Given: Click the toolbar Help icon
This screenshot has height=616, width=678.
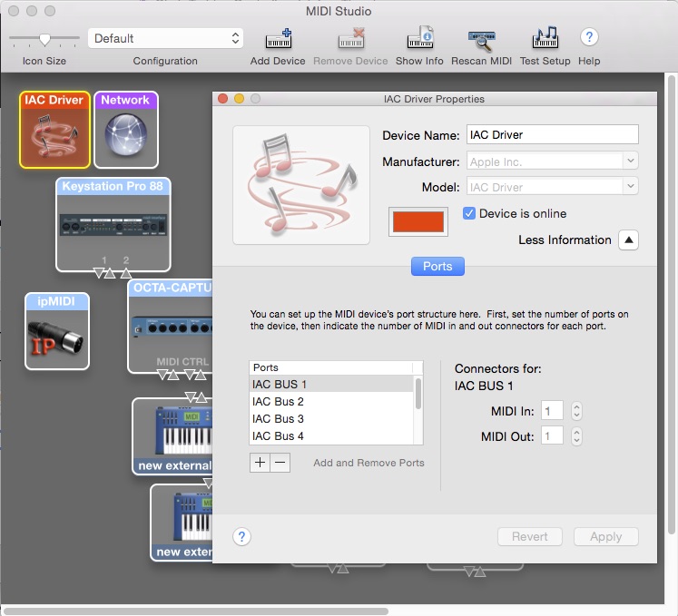Looking at the screenshot, I should coord(589,38).
